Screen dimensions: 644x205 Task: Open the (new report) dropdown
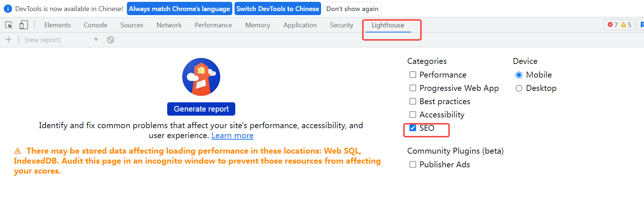[61, 40]
